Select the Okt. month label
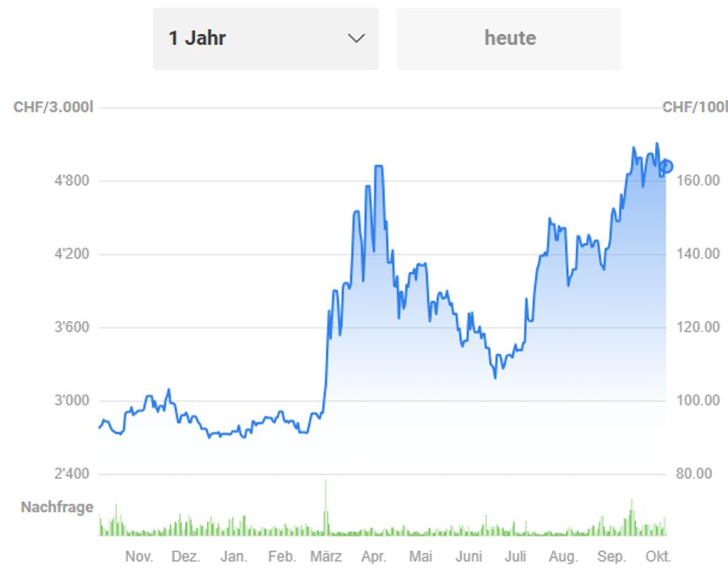This screenshot has width=728, height=572. click(658, 556)
